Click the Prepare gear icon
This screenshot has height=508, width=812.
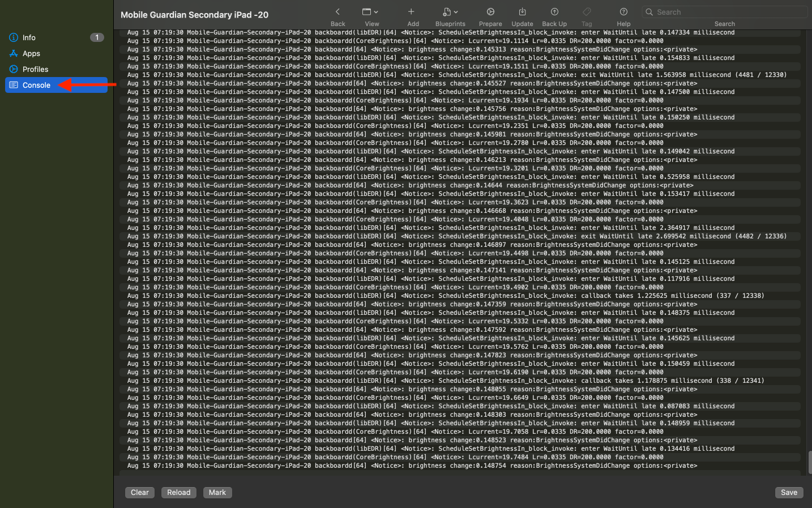[490, 12]
